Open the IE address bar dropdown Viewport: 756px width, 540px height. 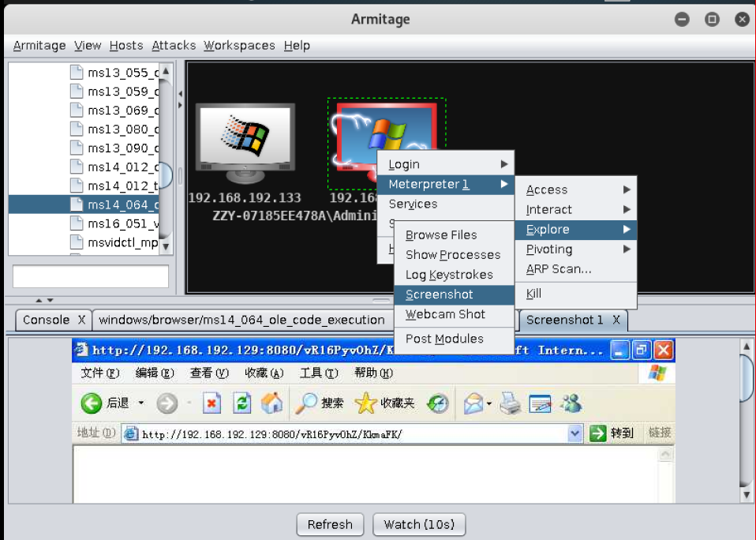pos(574,433)
